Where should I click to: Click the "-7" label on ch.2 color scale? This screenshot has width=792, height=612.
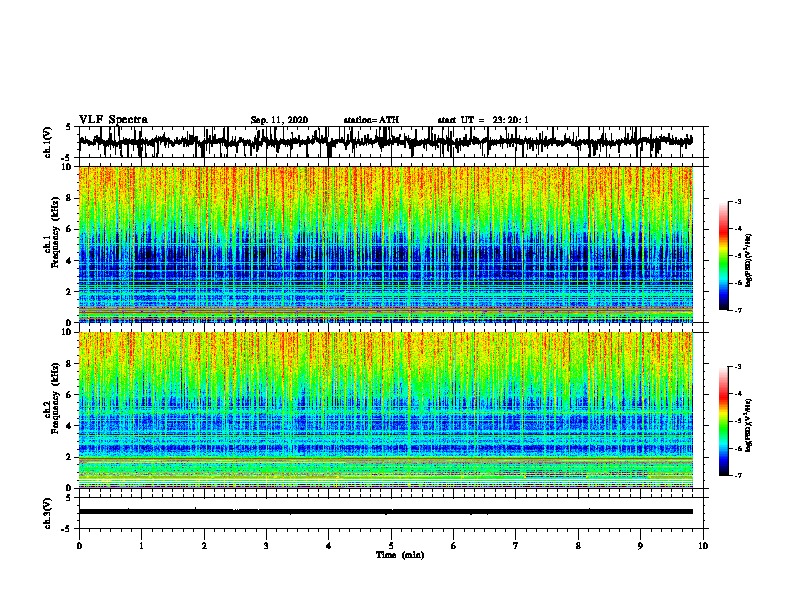pyautogui.click(x=737, y=475)
